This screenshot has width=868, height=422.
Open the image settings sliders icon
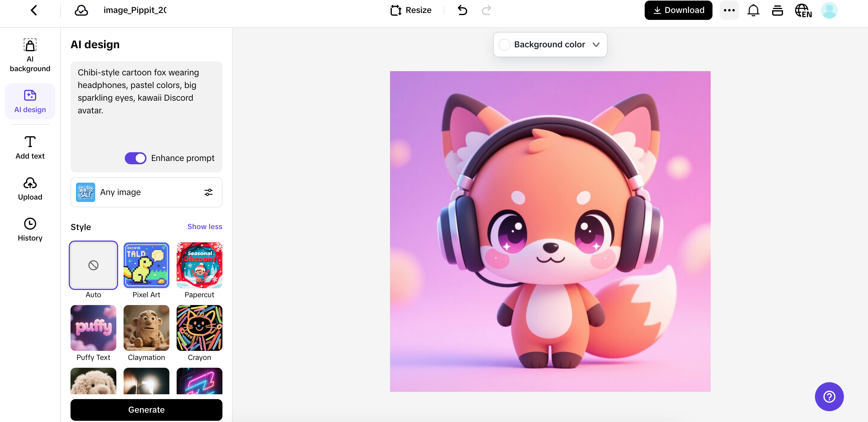pos(208,192)
